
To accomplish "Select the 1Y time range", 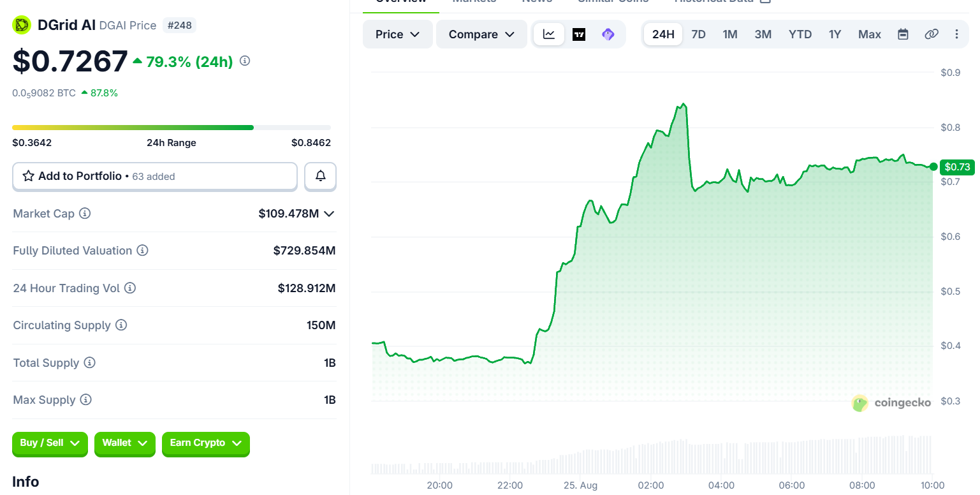I will click(835, 34).
